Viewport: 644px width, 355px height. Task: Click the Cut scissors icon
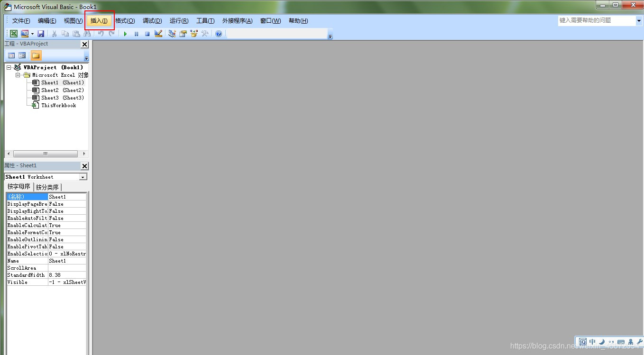tap(54, 34)
